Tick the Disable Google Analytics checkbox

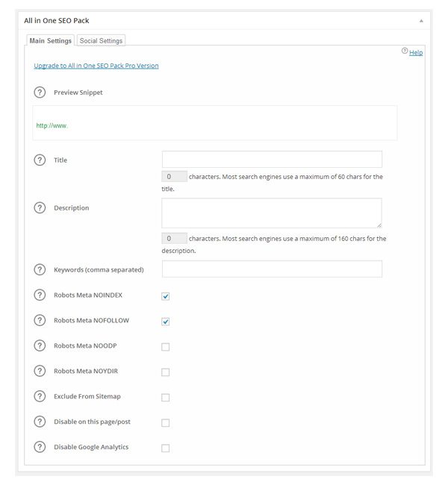pos(165,448)
